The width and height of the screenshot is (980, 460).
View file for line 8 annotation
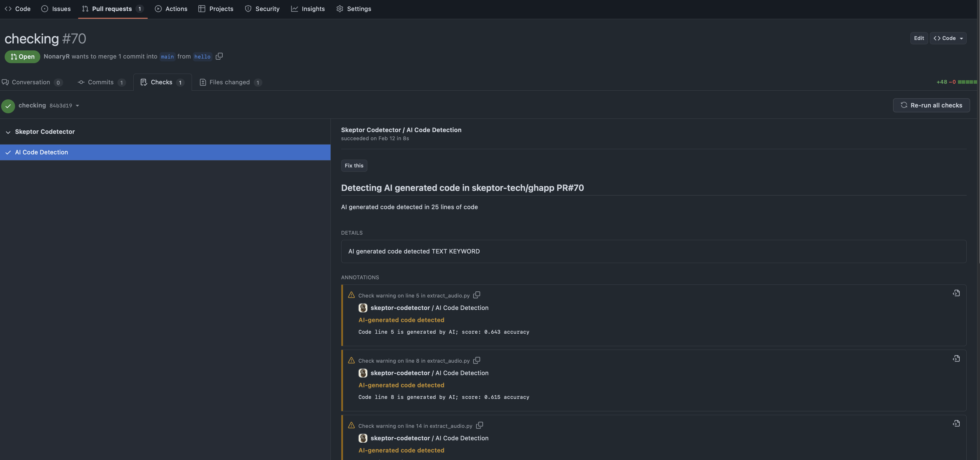[x=956, y=359]
